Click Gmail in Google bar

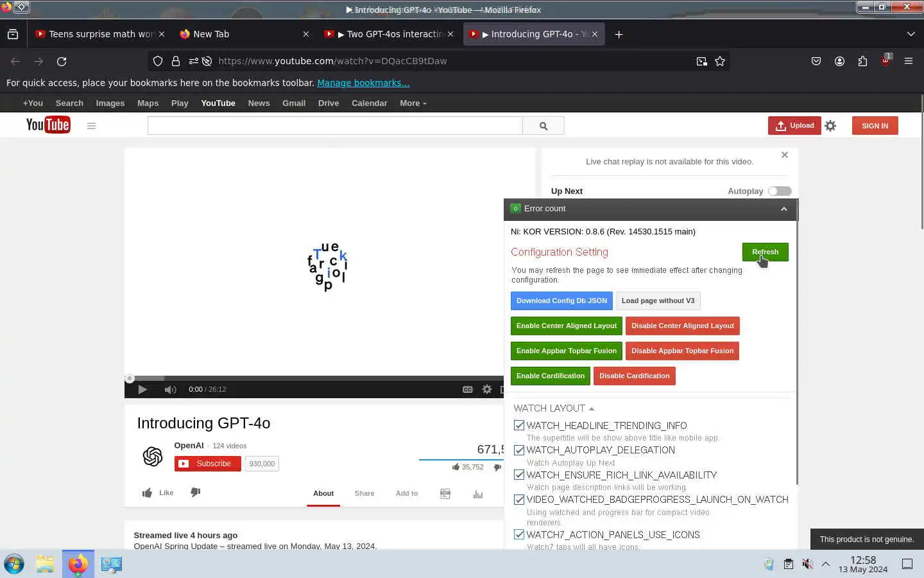(x=294, y=103)
